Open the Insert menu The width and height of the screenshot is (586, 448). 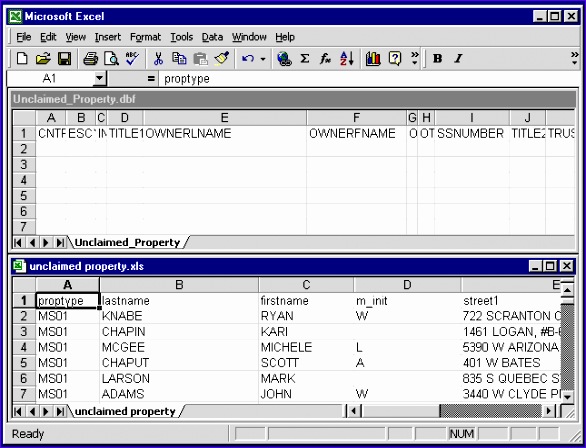[x=108, y=37]
